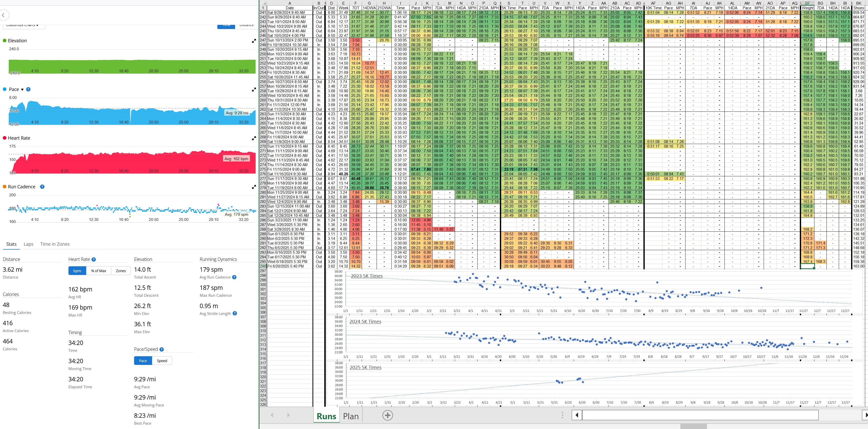Expand the Elevation chart to full screen
Image resolution: width=868 pixels, height=429 pixels.
point(254,41)
